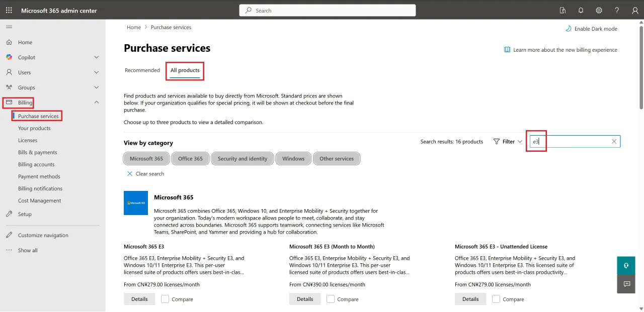Click the Users person icon
Screen dimensions: 644x312
(x=9, y=72)
